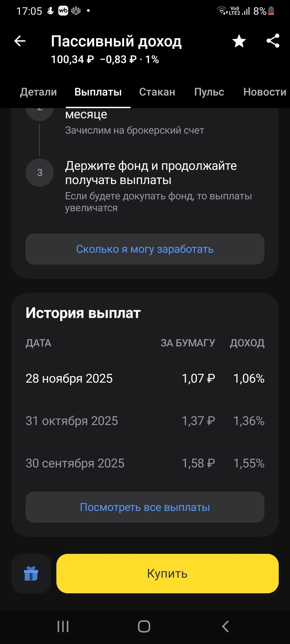Image resolution: width=290 pixels, height=644 pixels.
Task: Tap the Android home button
Action: [x=144, y=627]
